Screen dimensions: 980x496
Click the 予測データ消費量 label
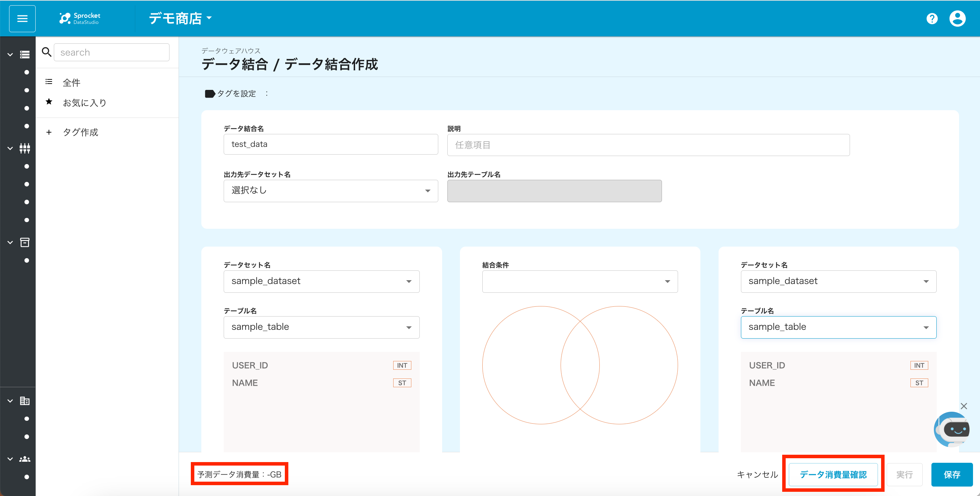(x=239, y=475)
